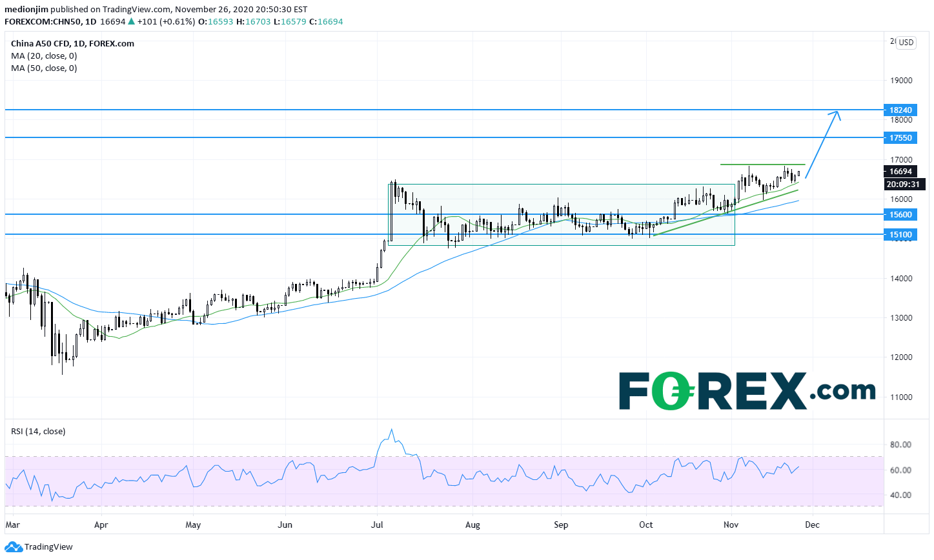Select the Nov label on time axis

click(731, 525)
